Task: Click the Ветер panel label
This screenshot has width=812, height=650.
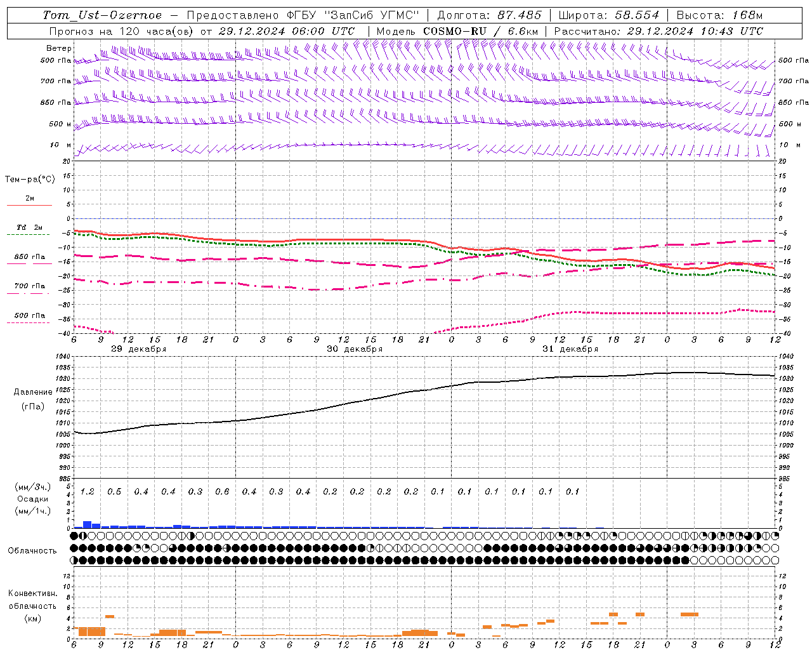Action: pyautogui.click(x=58, y=48)
